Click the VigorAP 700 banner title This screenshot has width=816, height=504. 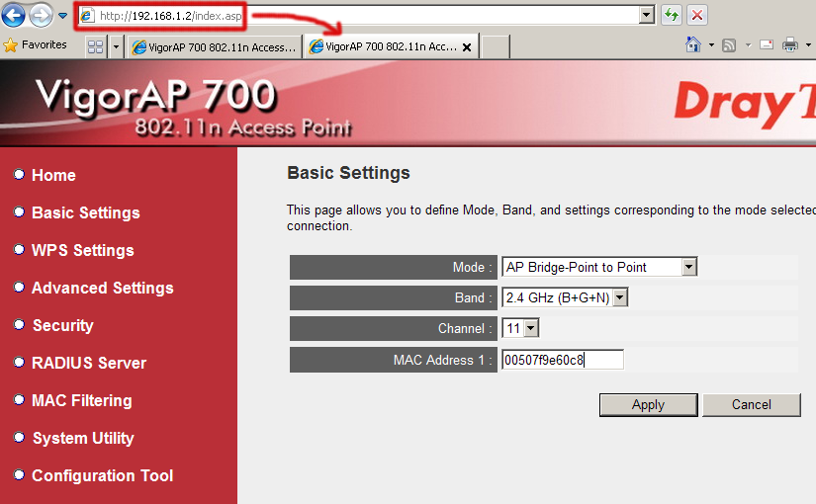(155, 96)
